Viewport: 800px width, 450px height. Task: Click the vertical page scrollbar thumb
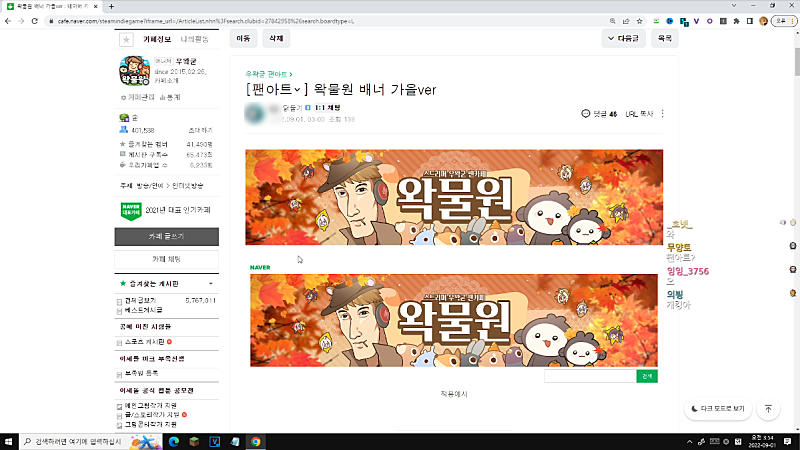[797, 62]
